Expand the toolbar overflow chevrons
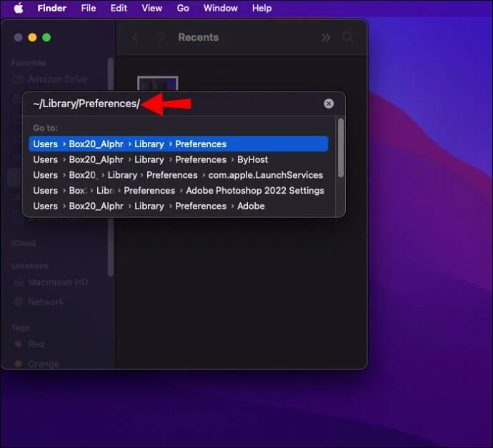 [x=326, y=38]
